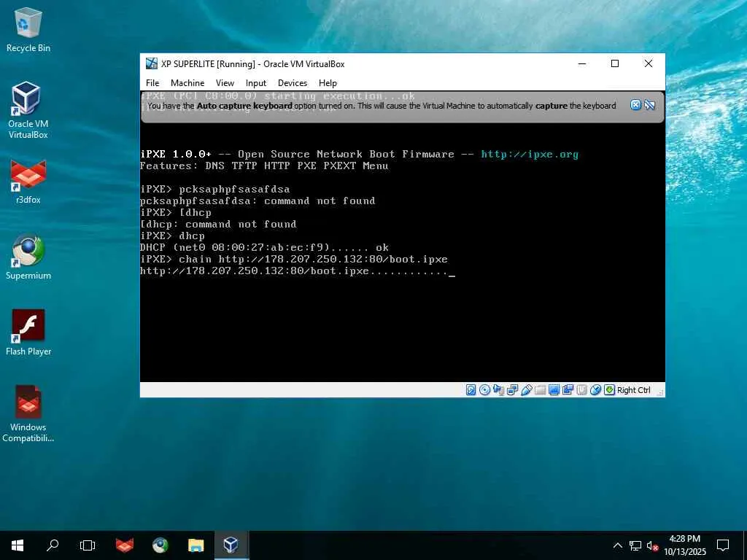Image resolution: width=747 pixels, height=560 pixels.
Task: Dismiss the auto capture keyboard notification
Action: (635, 105)
